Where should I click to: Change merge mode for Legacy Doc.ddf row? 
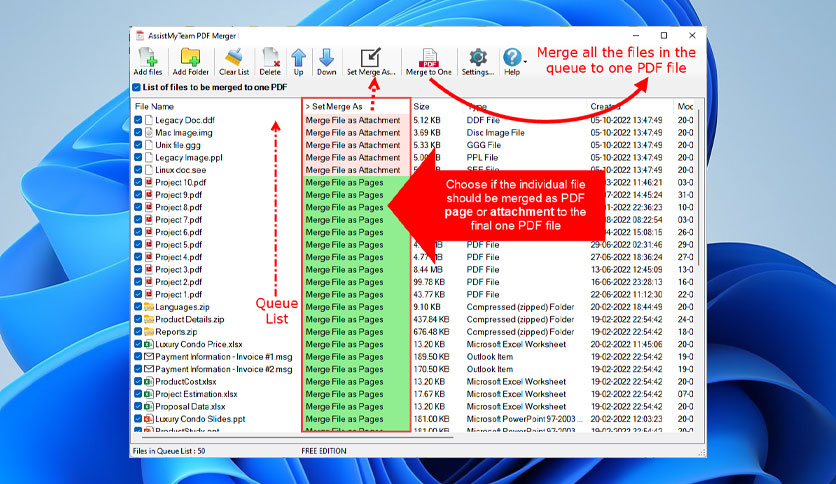coord(353,120)
